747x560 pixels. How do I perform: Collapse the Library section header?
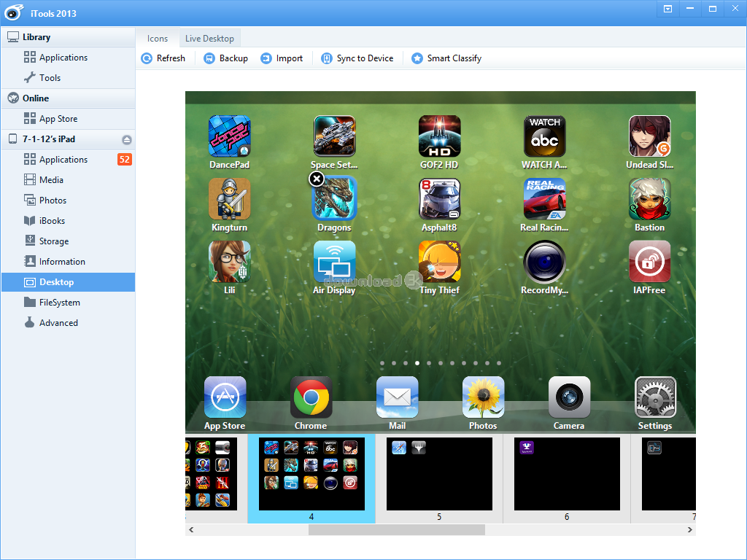[x=35, y=36]
